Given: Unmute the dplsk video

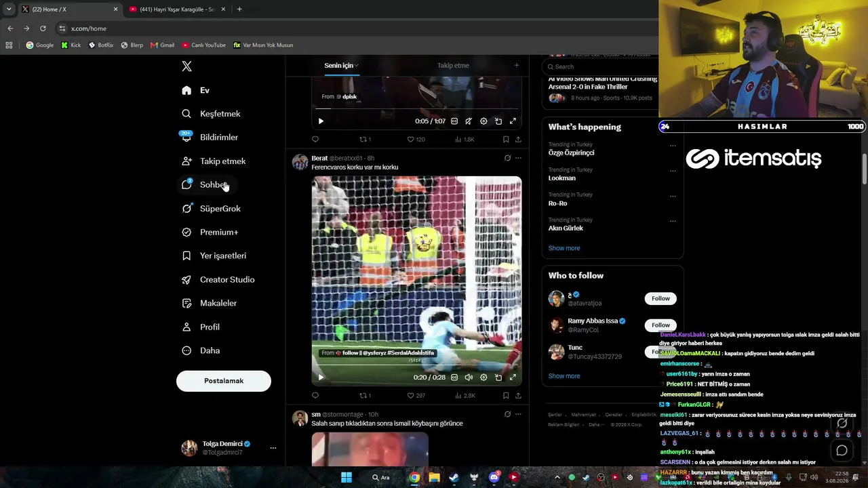Looking at the screenshot, I should tap(469, 121).
